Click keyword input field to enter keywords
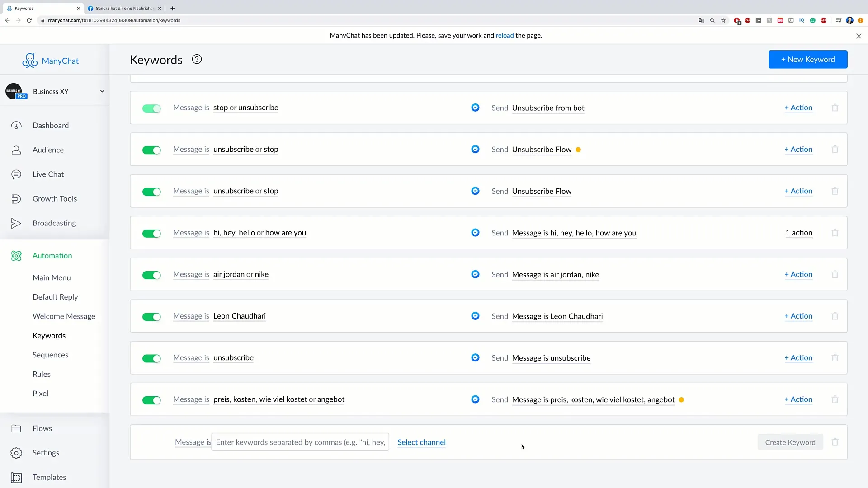Screen dimensions: 868x488 pyautogui.click(x=301, y=442)
